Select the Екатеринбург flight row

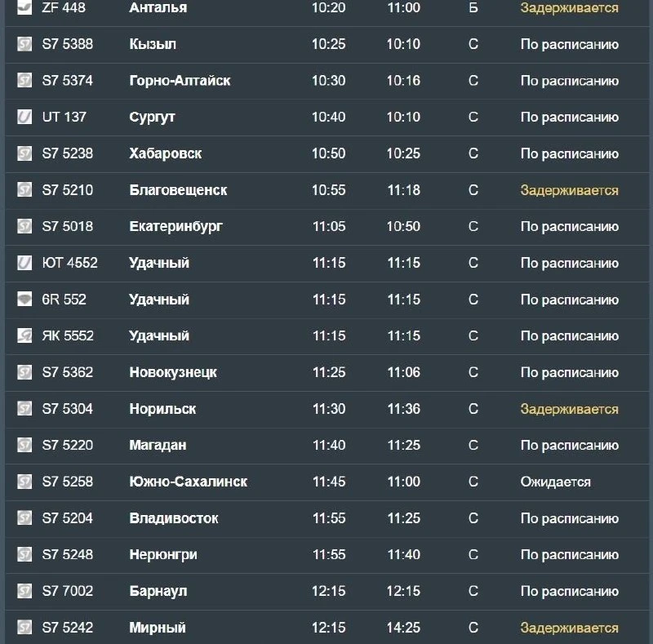(326, 227)
